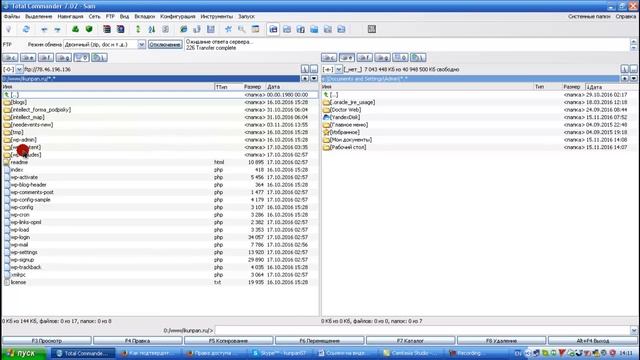The image size is (640, 360).
Task: Click the floppy disk toolbar icon
Action: coord(211,29)
